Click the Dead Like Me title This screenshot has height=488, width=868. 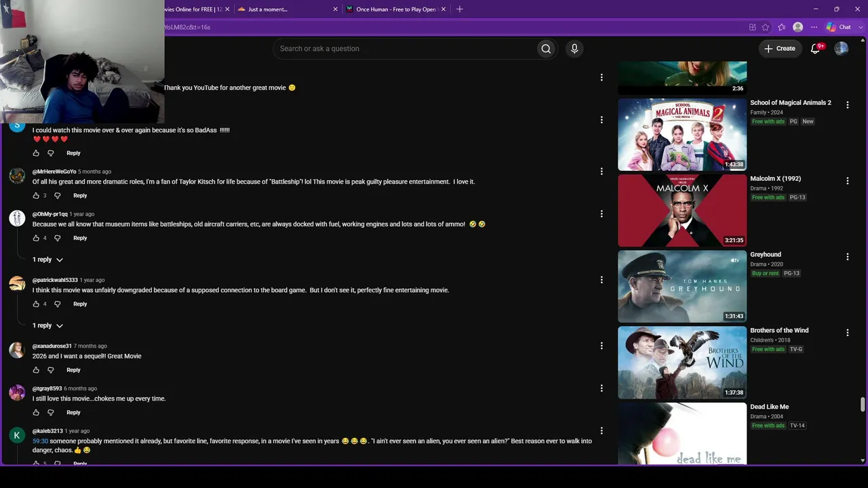tap(770, 407)
